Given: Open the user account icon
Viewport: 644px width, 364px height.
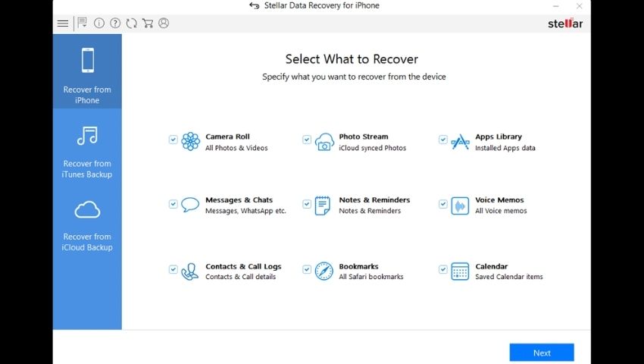Looking at the screenshot, I should coord(164,23).
